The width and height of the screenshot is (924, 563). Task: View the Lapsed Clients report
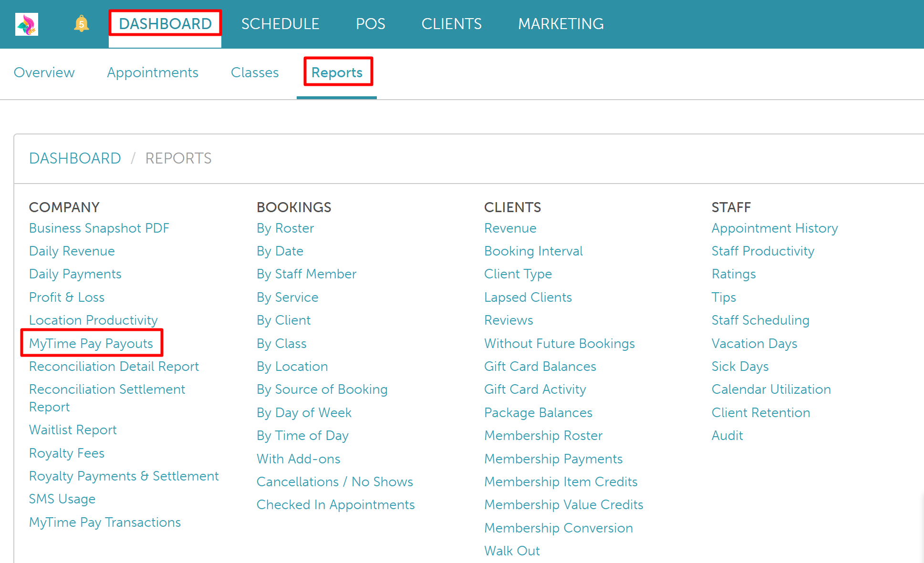(528, 297)
